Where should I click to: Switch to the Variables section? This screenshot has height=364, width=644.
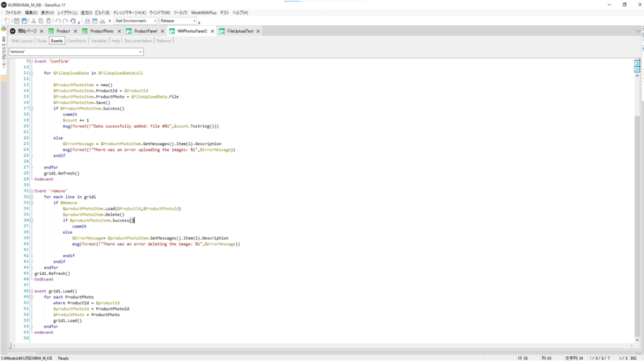(99, 41)
